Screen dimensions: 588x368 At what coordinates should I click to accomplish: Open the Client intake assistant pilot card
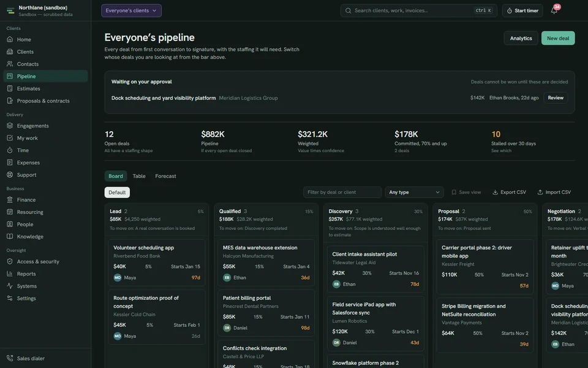(375, 269)
